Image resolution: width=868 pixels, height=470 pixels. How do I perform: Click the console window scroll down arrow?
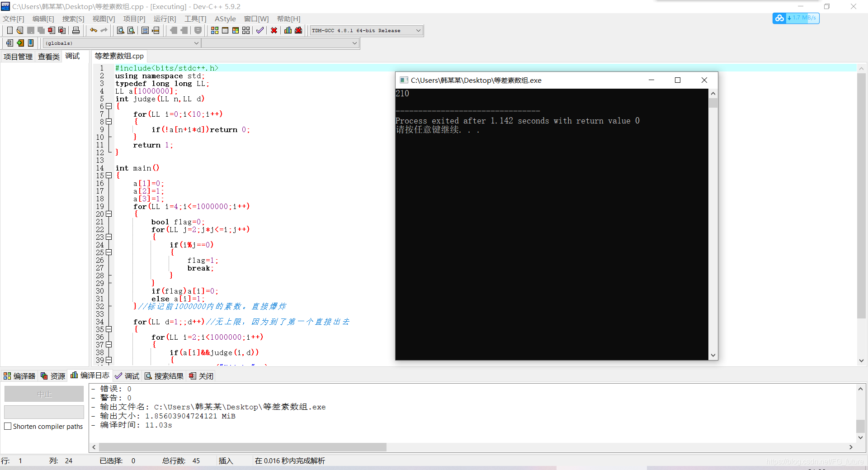pos(713,355)
